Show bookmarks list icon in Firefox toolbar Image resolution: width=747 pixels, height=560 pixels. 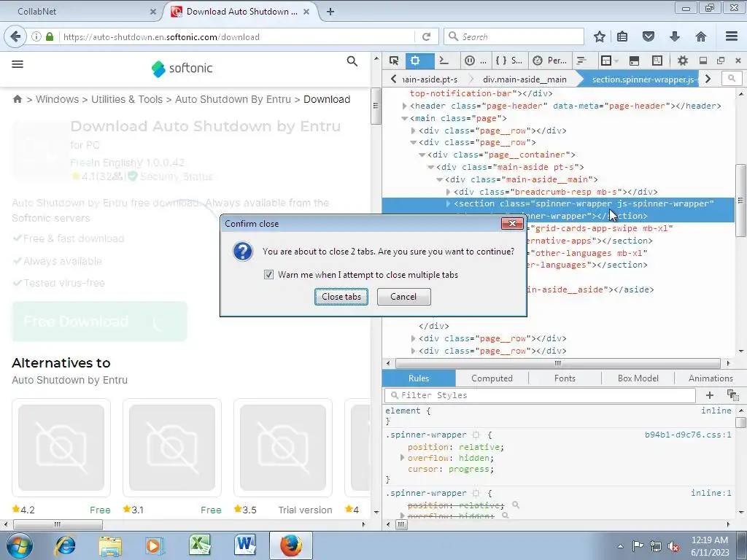(622, 36)
